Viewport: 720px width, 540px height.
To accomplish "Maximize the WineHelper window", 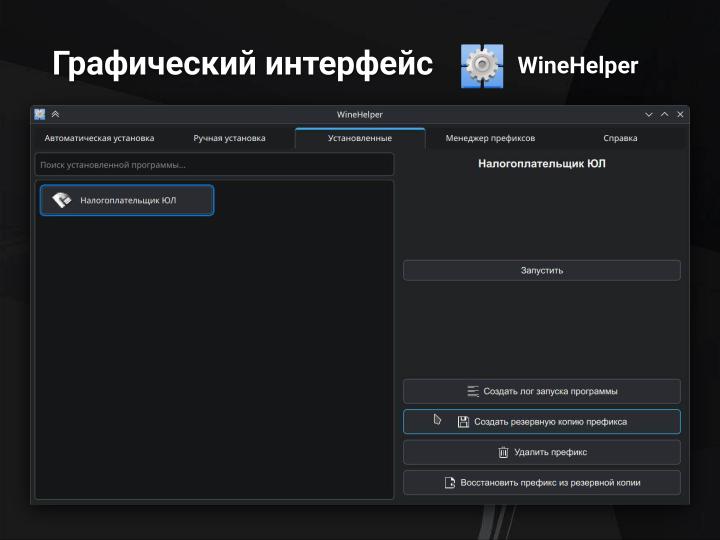I will [x=664, y=114].
